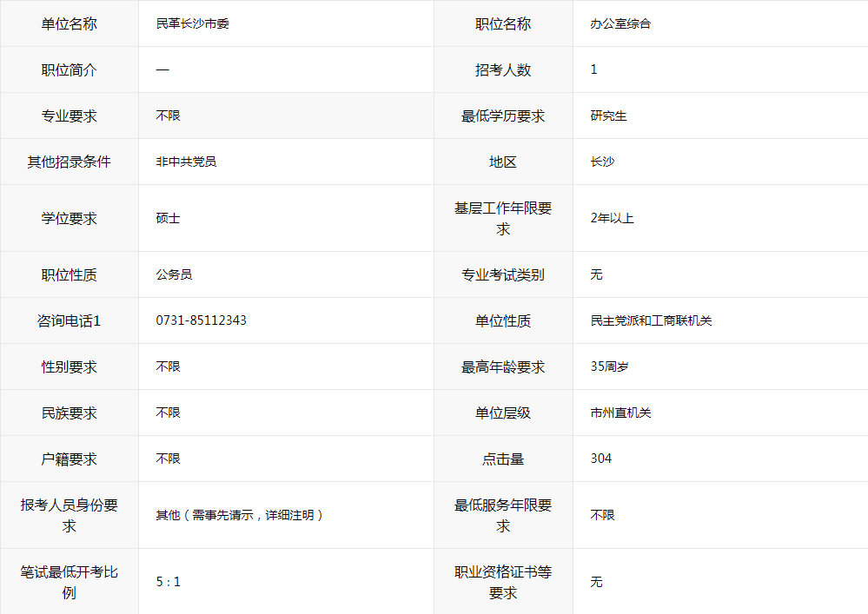
Task: Click the 咨询电话1 label
Action: pos(70,320)
